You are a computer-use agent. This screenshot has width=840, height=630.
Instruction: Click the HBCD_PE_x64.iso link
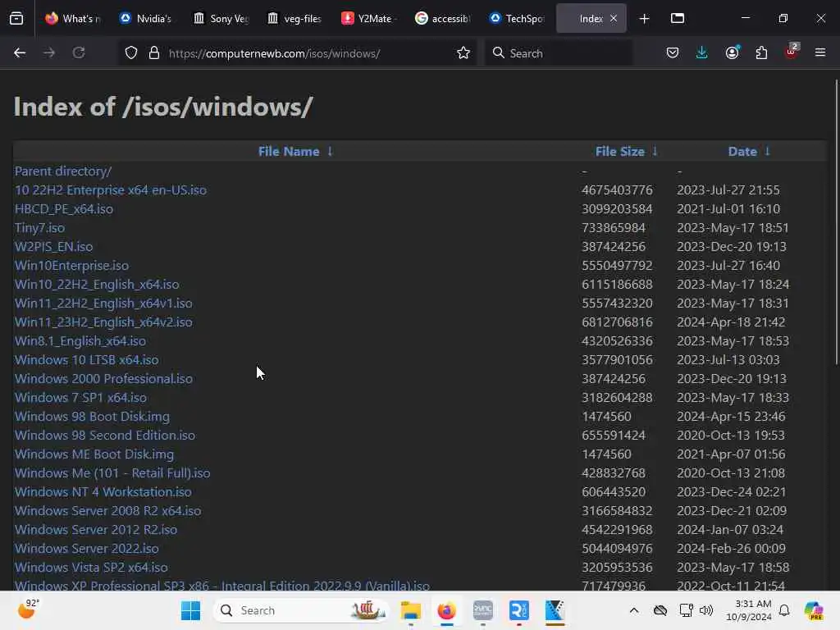[x=64, y=209]
